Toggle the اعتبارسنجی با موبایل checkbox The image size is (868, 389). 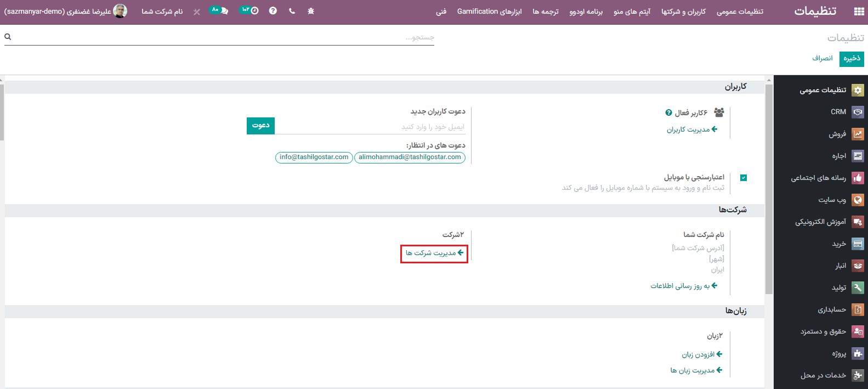click(x=744, y=178)
